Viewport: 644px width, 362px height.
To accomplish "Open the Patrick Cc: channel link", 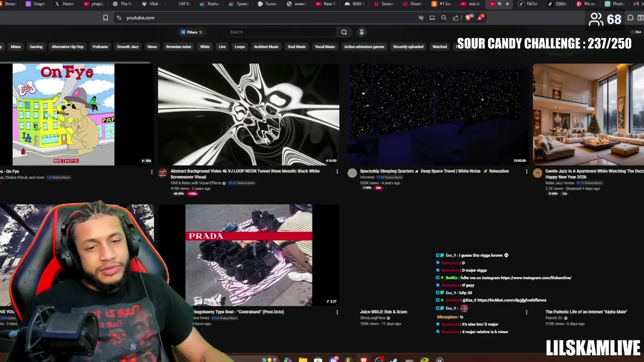I will 554,318.
